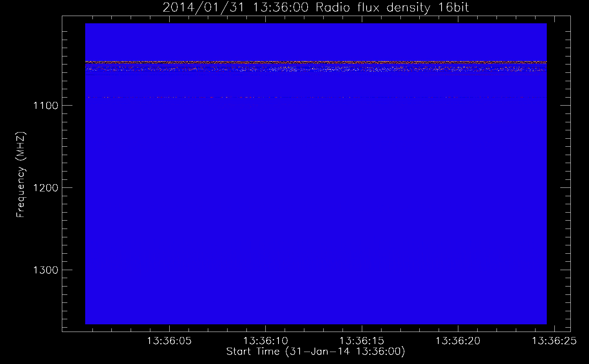
Task: Click the '1200' frequency tick label
Action: tap(46, 188)
